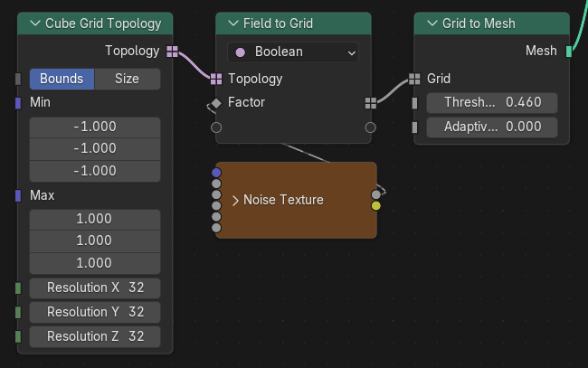Click the Resolution X input socket
Viewport: 588px width, 368px height.
[x=18, y=288]
